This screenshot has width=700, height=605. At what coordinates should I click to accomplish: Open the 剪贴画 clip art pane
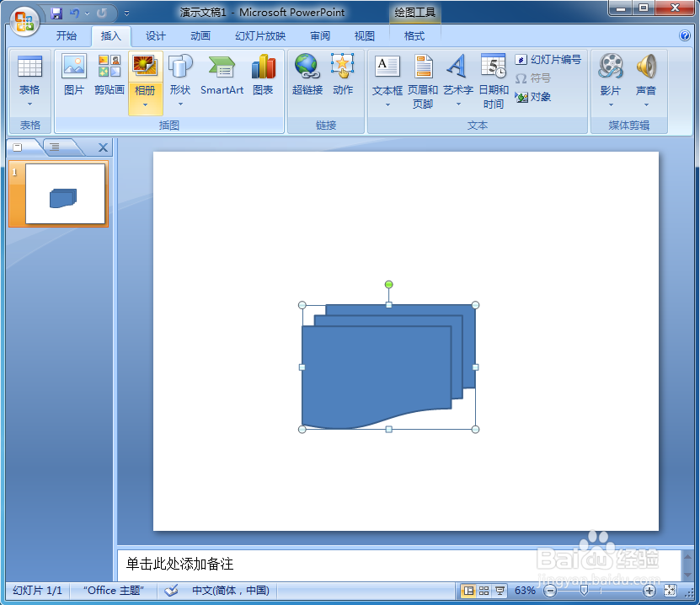pyautogui.click(x=110, y=74)
